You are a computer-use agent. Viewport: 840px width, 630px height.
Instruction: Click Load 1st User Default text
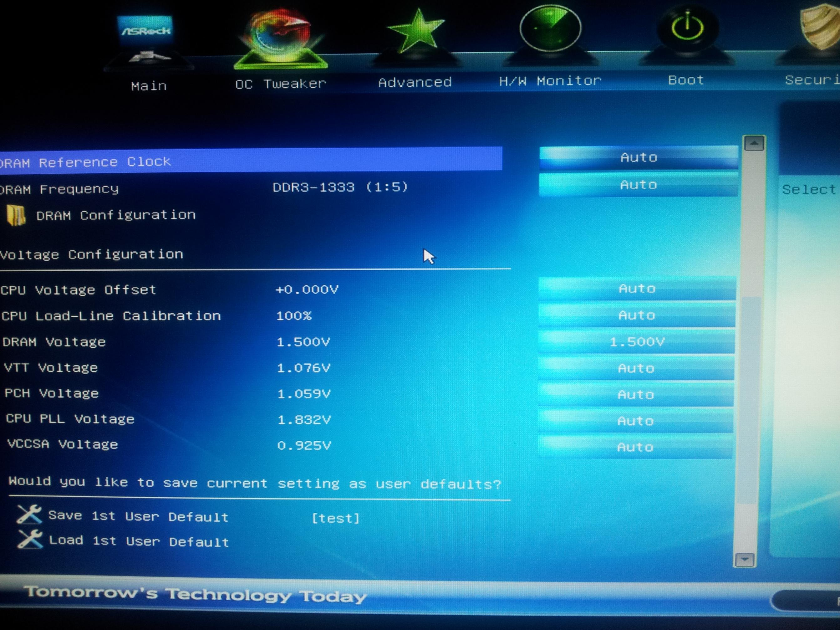(x=139, y=541)
